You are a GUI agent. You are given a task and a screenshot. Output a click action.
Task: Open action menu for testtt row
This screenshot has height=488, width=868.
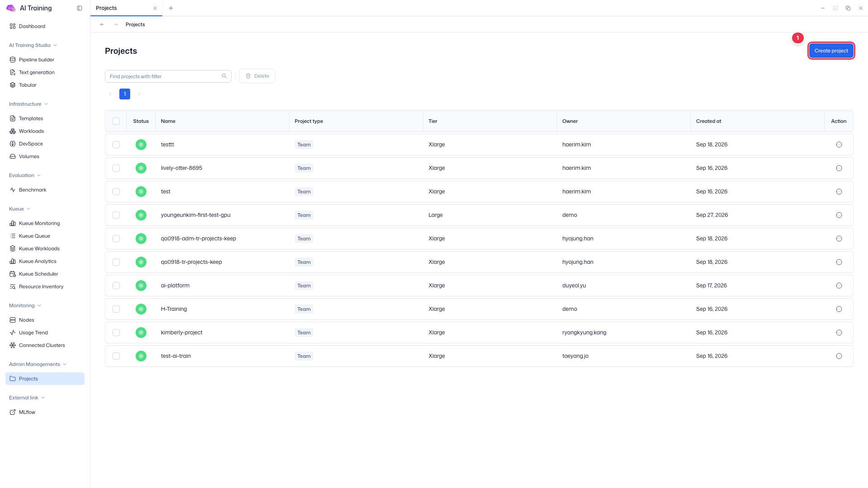[839, 145]
